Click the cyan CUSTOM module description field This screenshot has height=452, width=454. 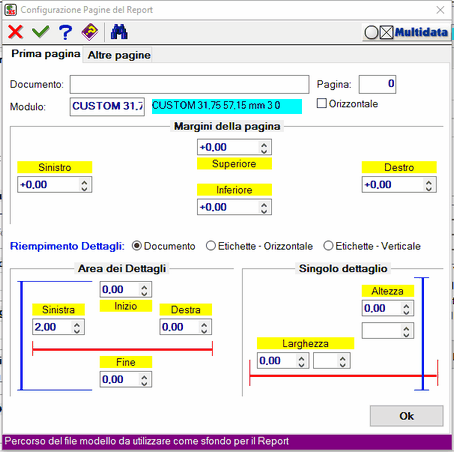pos(227,106)
